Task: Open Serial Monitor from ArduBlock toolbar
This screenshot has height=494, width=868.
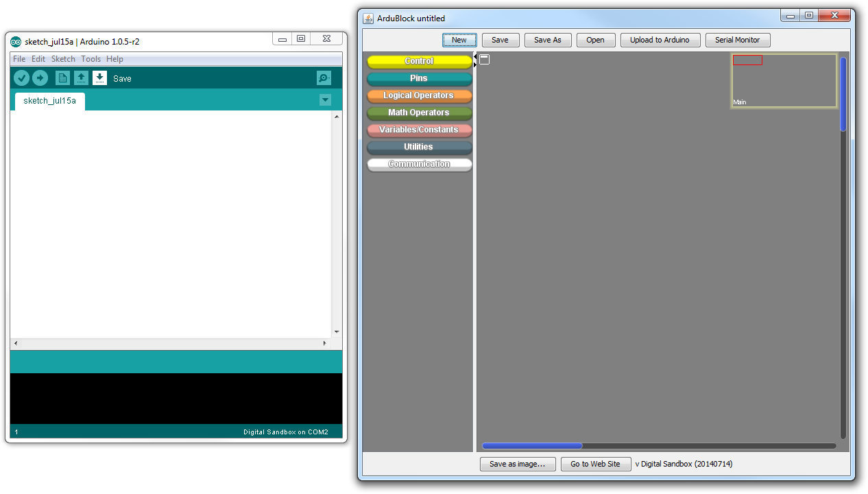Action: (738, 40)
